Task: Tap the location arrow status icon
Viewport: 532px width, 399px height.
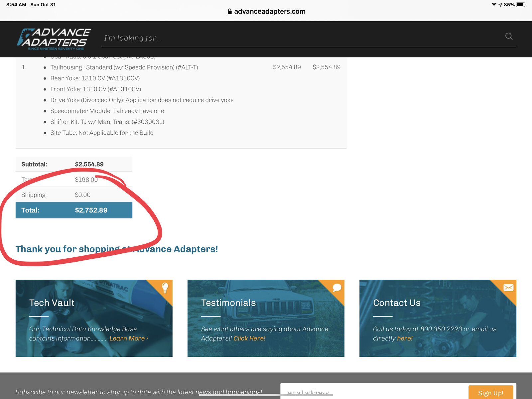Action: point(500,5)
